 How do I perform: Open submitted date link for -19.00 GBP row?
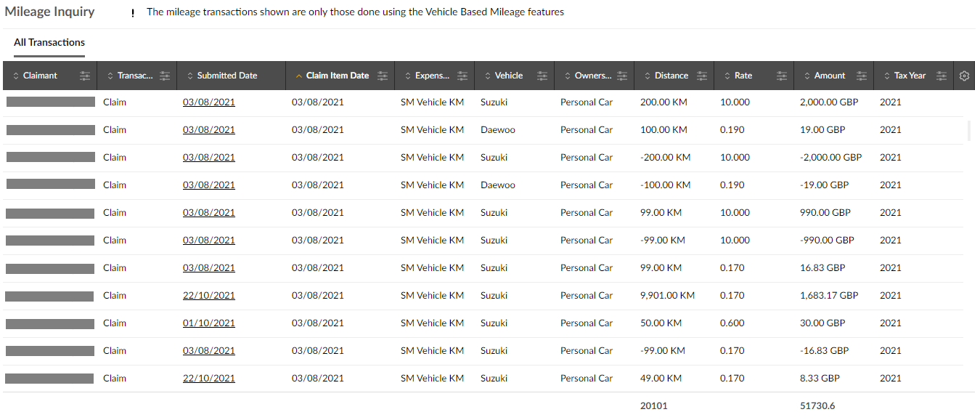[x=209, y=185]
